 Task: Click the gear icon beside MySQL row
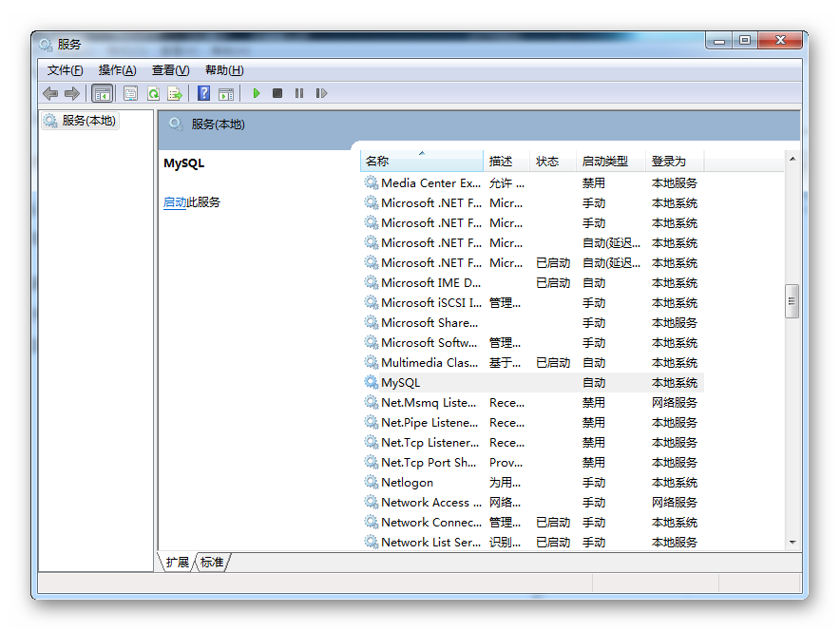click(x=372, y=382)
